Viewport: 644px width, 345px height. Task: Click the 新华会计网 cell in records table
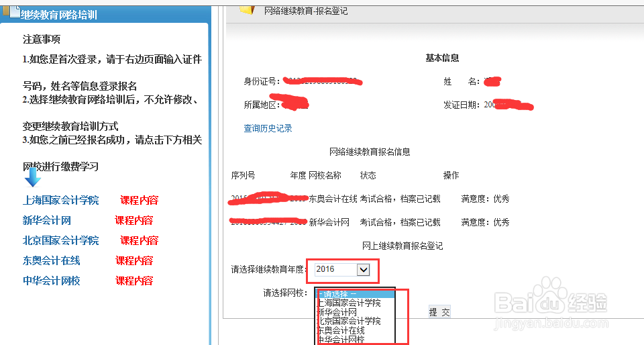(x=329, y=222)
